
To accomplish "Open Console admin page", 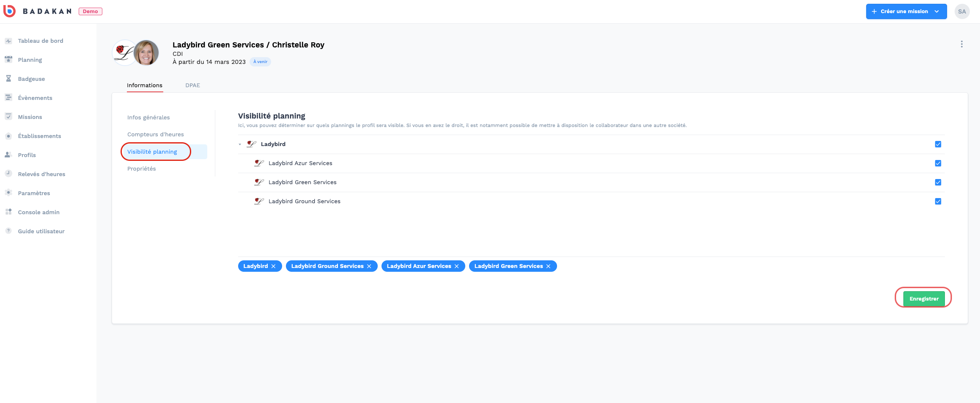I will [x=38, y=212].
